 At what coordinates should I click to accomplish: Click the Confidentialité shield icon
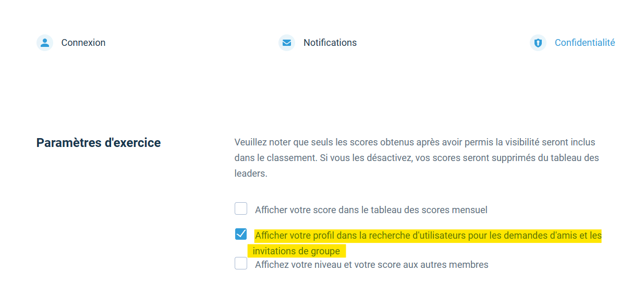[538, 43]
